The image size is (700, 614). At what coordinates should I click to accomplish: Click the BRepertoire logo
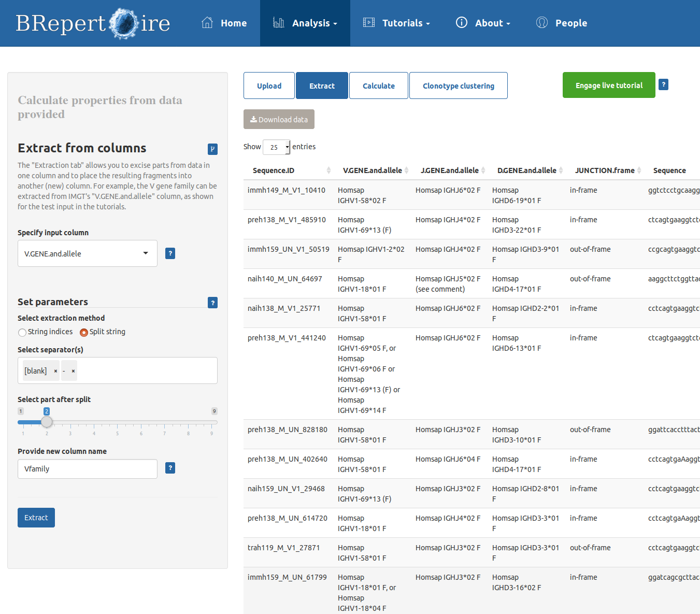93,23
